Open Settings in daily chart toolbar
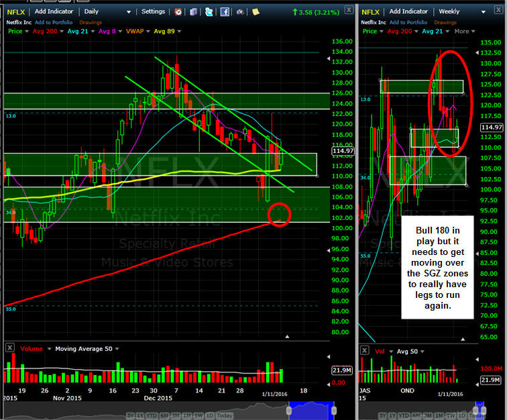Viewport: 507px width, 420px height. (154, 11)
